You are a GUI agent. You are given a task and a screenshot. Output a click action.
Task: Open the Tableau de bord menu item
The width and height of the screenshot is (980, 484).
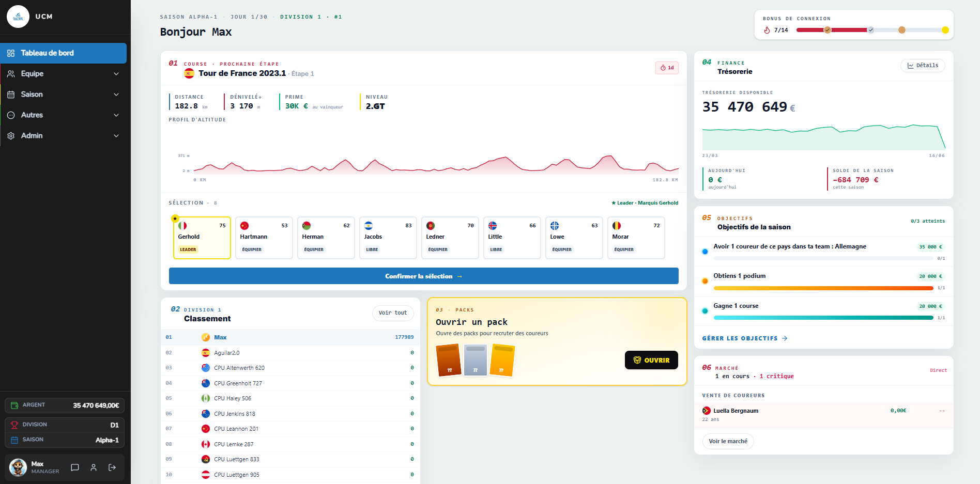63,53
